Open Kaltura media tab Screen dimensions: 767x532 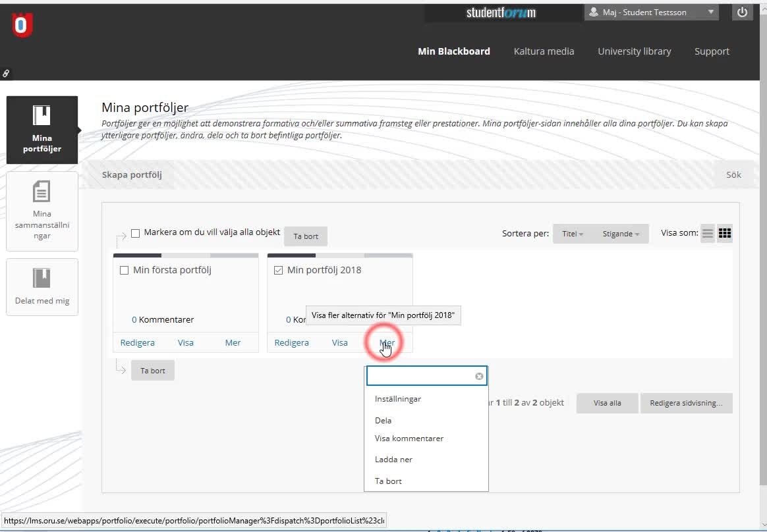544,51
